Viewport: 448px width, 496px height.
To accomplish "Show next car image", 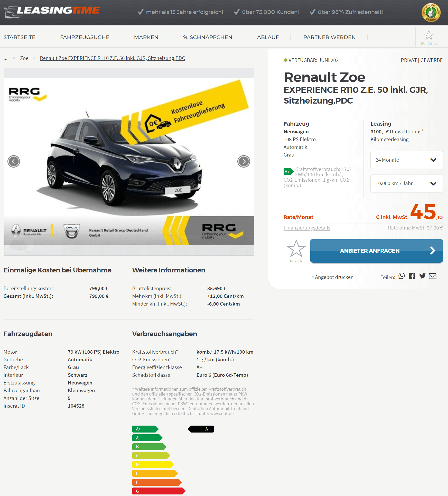I will pyautogui.click(x=244, y=161).
